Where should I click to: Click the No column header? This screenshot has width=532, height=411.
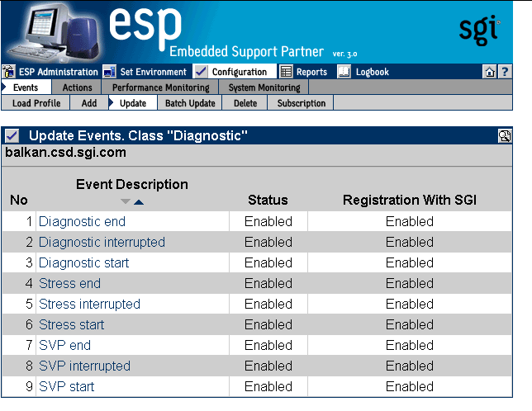(19, 200)
